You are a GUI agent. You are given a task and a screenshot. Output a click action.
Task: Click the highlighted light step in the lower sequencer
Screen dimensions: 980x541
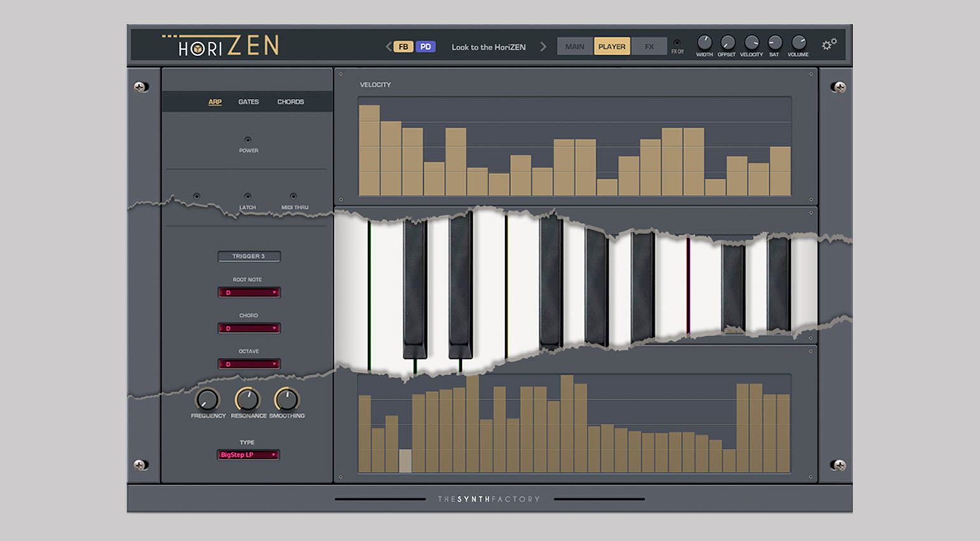click(x=405, y=461)
